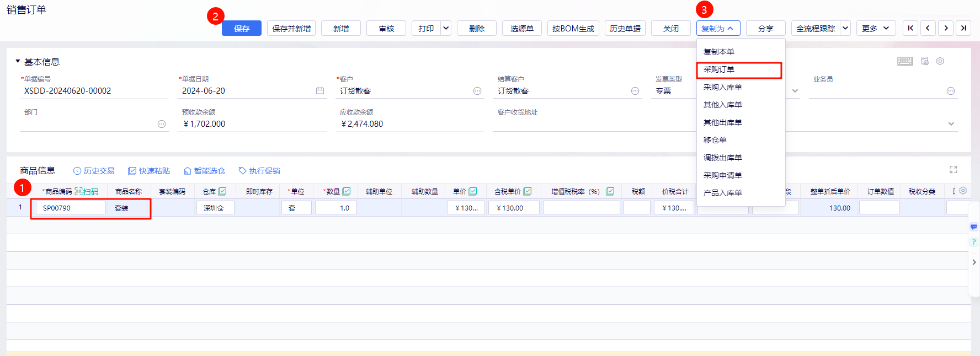Click the quantity 1.0 cell

[x=335, y=208]
